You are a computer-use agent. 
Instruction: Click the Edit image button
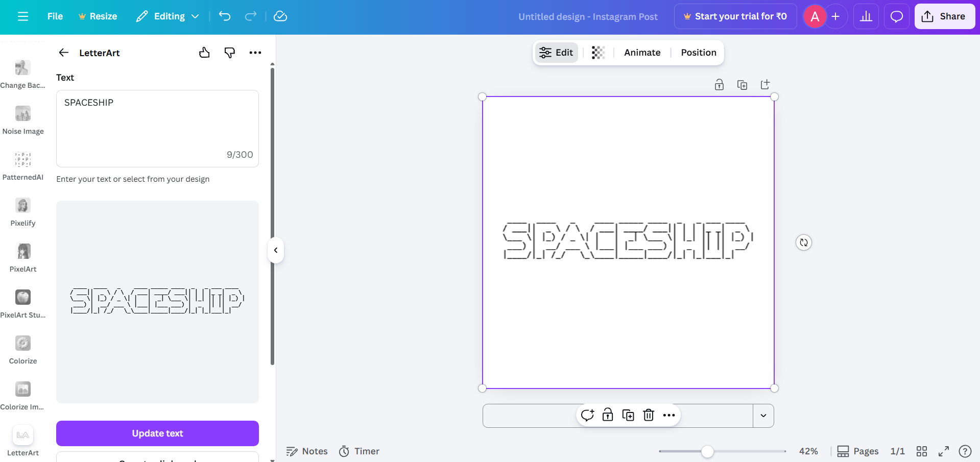[556, 53]
